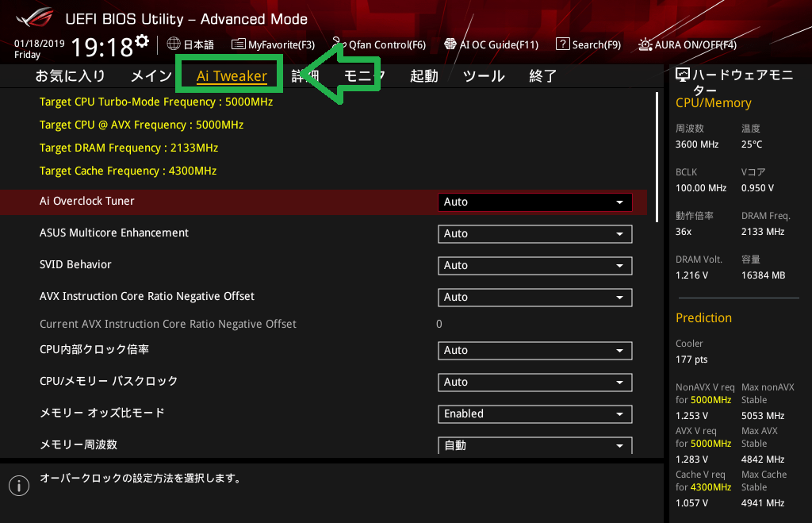Click the 4941 MHz Max Cache value
The image size is (812, 523).
[x=763, y=502]
